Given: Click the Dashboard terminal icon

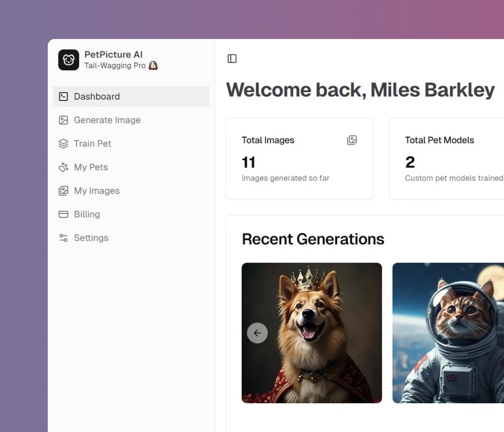Looking at the screenshot, I should click(63, 96).
